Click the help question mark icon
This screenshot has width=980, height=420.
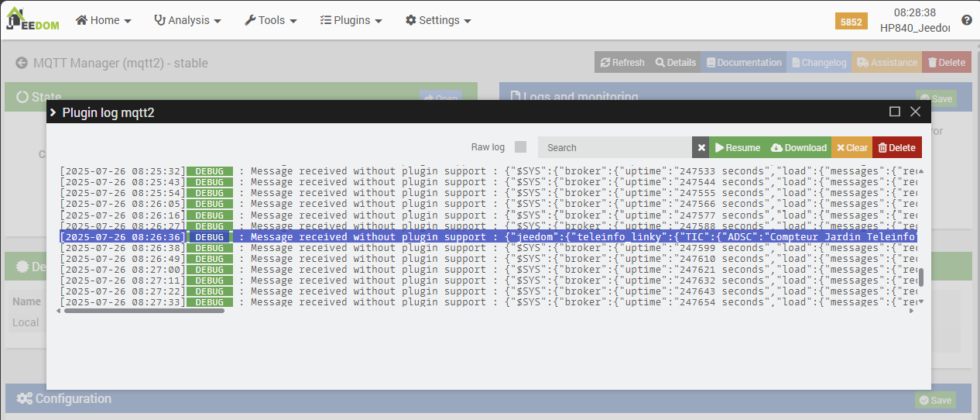pos(966,20)
